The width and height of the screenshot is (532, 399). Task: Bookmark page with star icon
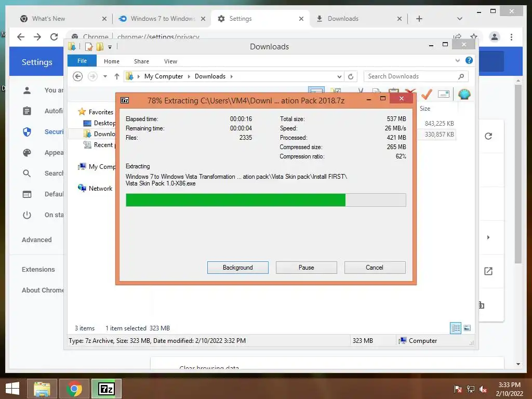[x=474, y=36]
